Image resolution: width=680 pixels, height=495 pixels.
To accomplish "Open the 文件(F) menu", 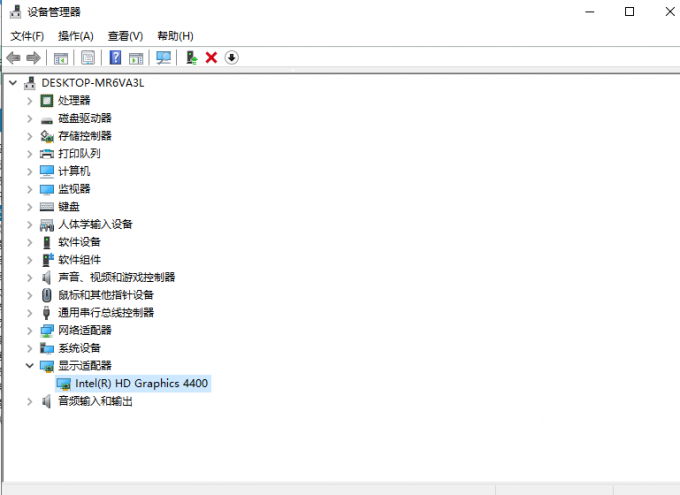I will point(27,36).
